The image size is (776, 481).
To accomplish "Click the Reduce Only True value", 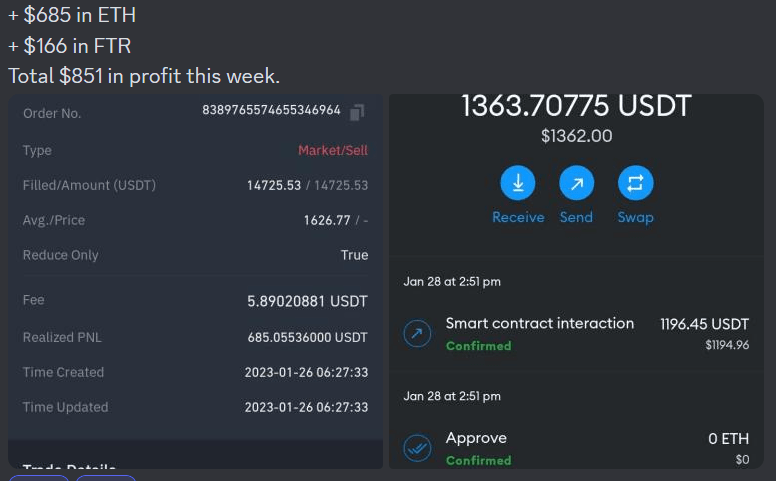I will [354, 255].
